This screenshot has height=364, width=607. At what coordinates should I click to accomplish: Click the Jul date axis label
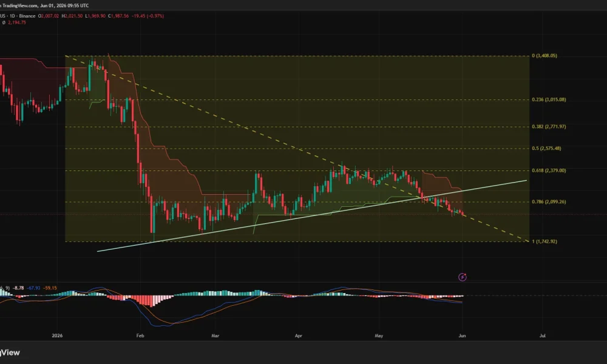543,335
